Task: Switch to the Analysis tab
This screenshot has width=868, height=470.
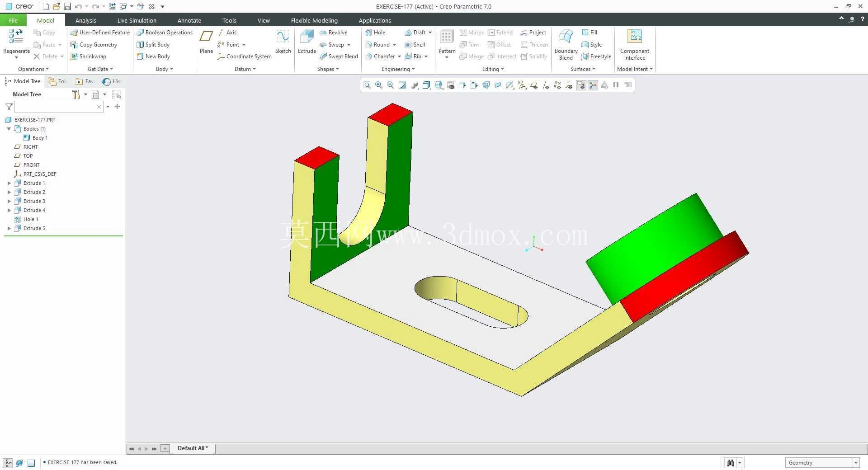Action: coord(85,20)
